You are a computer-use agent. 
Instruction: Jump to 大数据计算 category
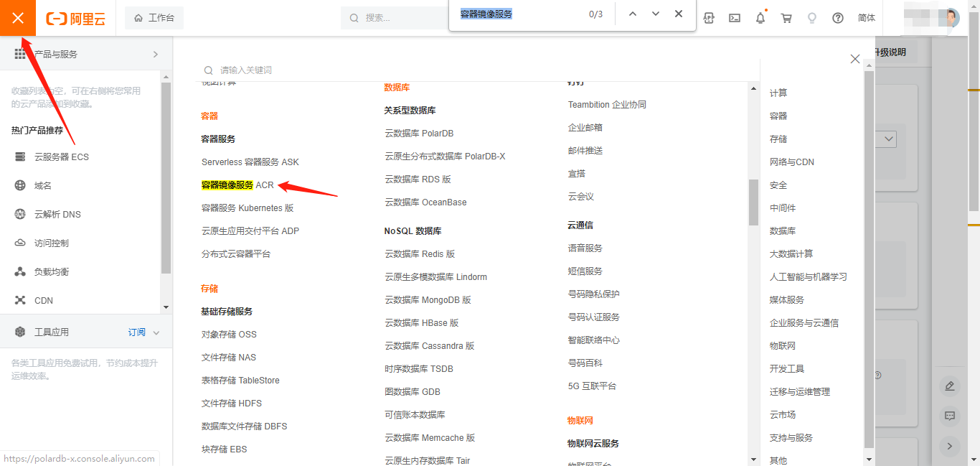pyautogui.click(x=791, y=254)
